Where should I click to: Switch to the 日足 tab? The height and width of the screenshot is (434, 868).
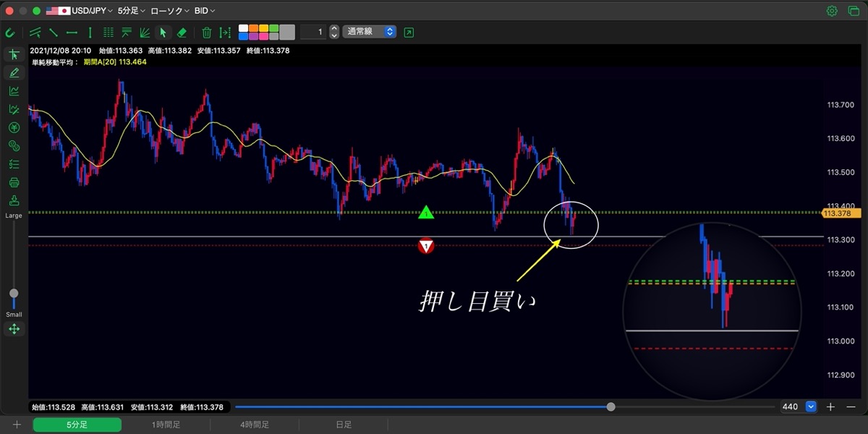(x=344, y=425)
